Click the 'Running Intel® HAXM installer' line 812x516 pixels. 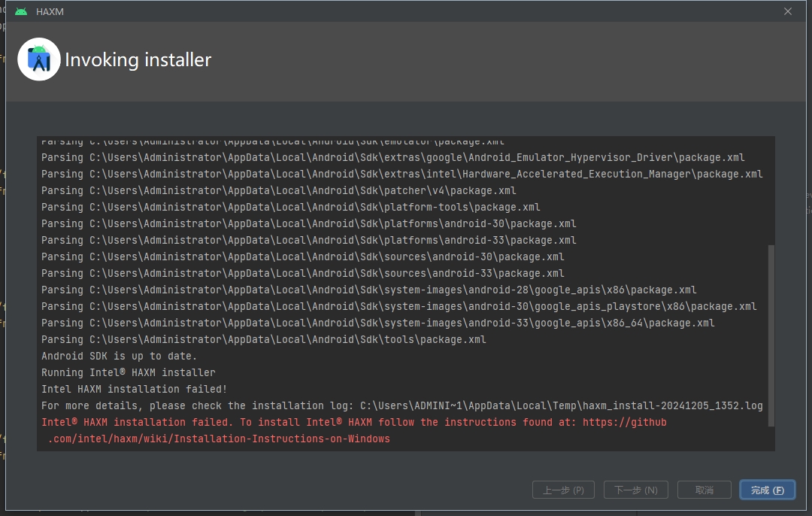[129, 372]
